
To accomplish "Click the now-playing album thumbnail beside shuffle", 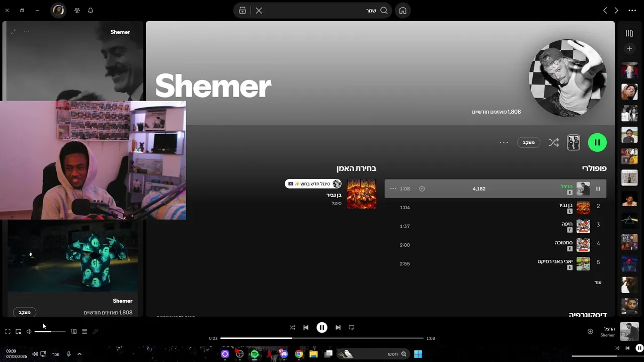I will point(574,142).
